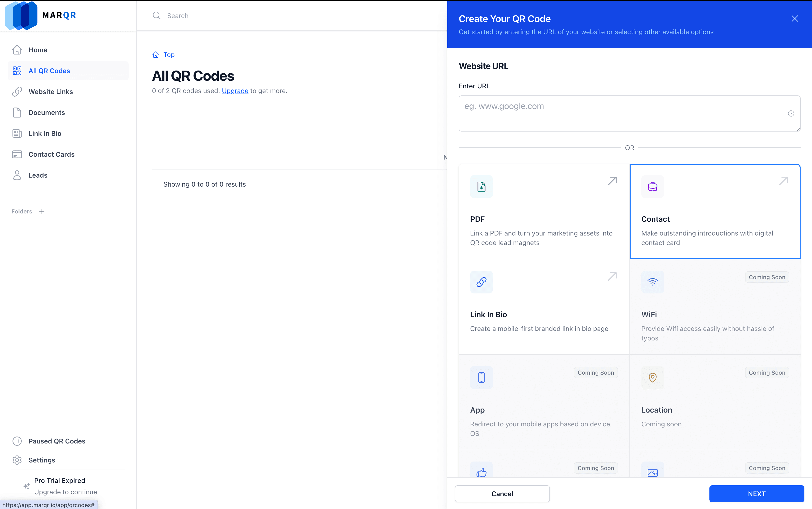Click the PDF download file icon
The width and height of the screenshot is (812, 509).
click(x=481, y=187)
